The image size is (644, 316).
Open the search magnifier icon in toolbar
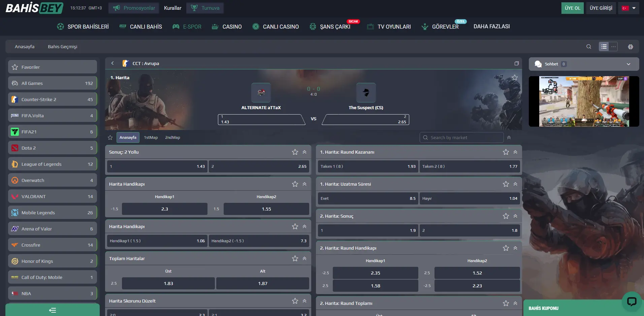[x=588, y=46]
